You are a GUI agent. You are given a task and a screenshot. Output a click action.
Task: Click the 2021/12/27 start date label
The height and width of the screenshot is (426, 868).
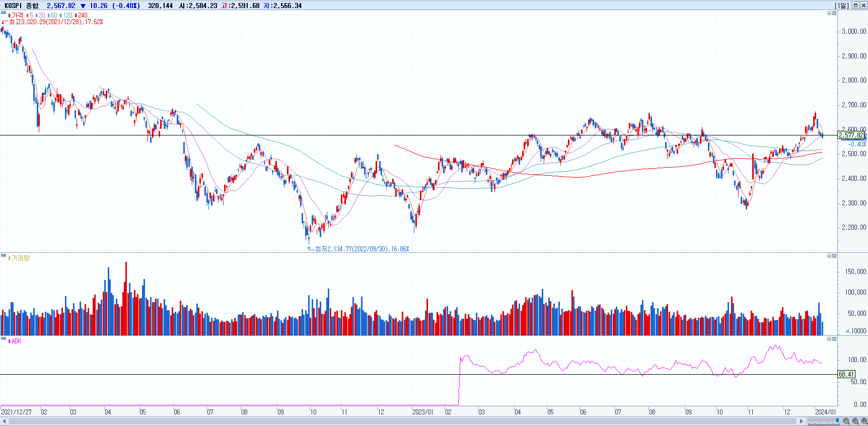[17, 412]
